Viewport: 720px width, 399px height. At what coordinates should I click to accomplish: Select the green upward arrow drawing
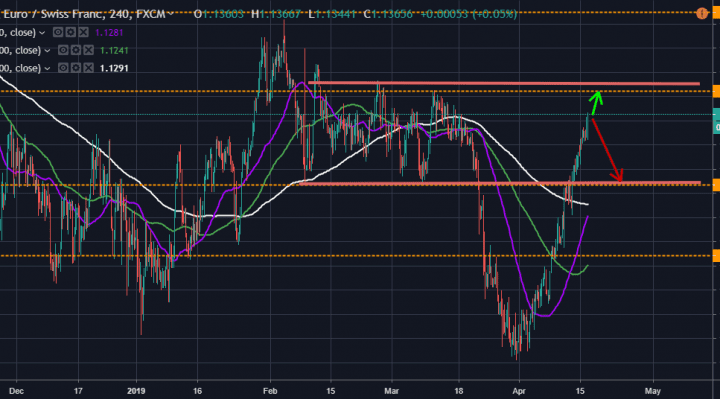pyautogui.click(x=596, y=103)
